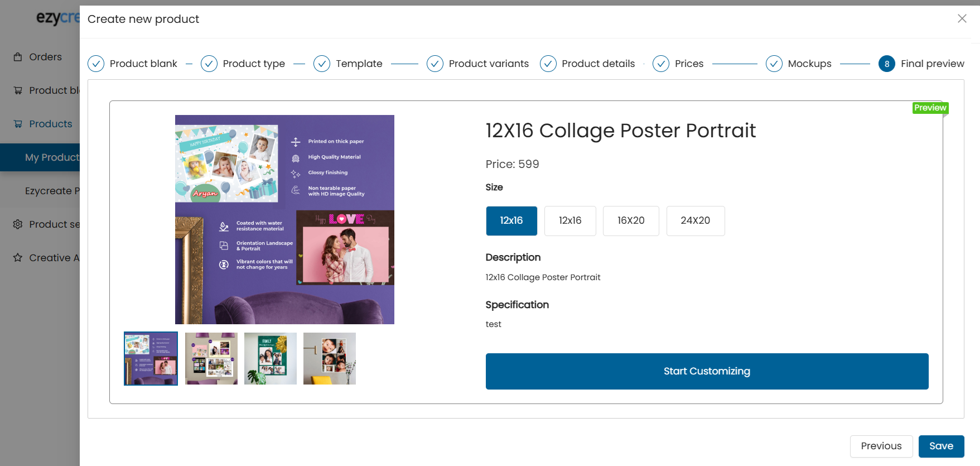
Task: Go back with the Previous button
Action: pos(881,446)
